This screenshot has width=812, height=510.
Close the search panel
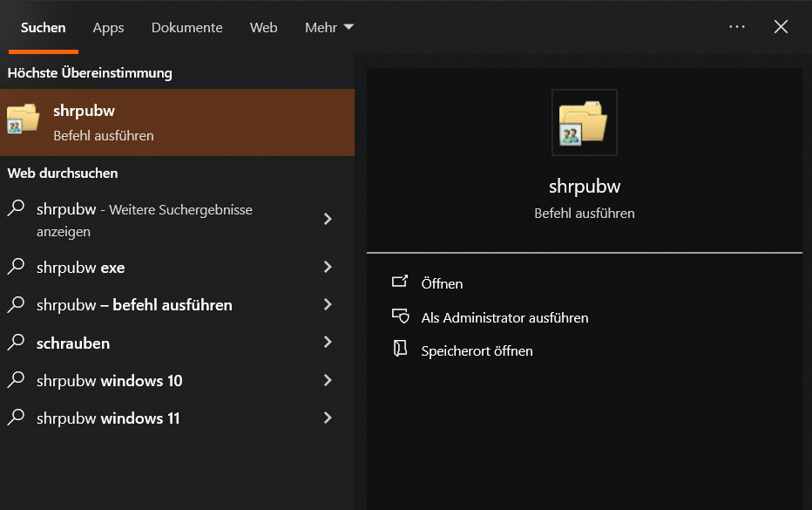pos(781,26)
